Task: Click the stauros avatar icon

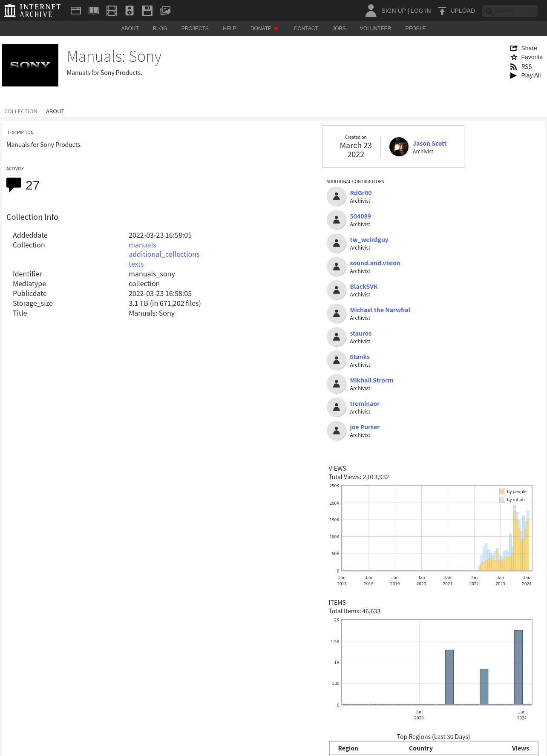Action: pos(337,337)
